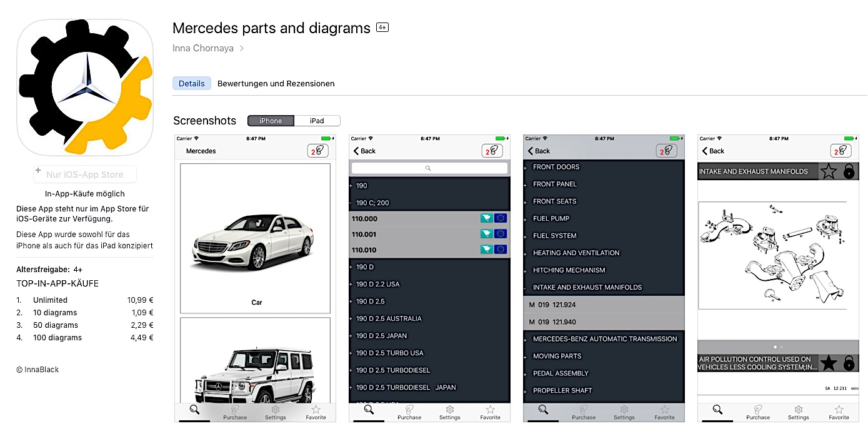This screenshot has width=868, height=426.
Task: Tap the lock icon on Air Pollution Control row
Action: [x=849, y=363]
